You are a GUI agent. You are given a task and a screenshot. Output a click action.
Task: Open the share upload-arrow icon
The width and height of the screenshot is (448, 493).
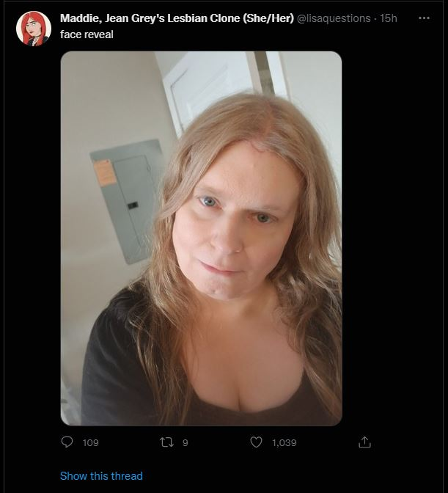[364, 442]
